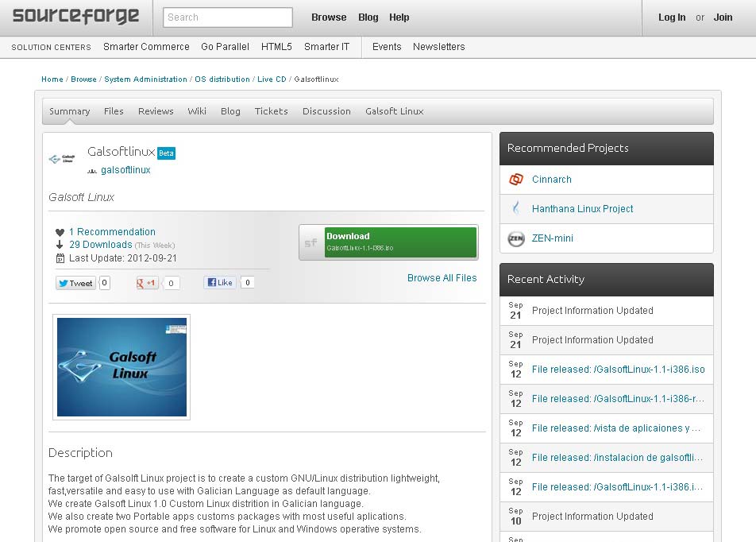Open the Blog link in header

click(368, 17)
